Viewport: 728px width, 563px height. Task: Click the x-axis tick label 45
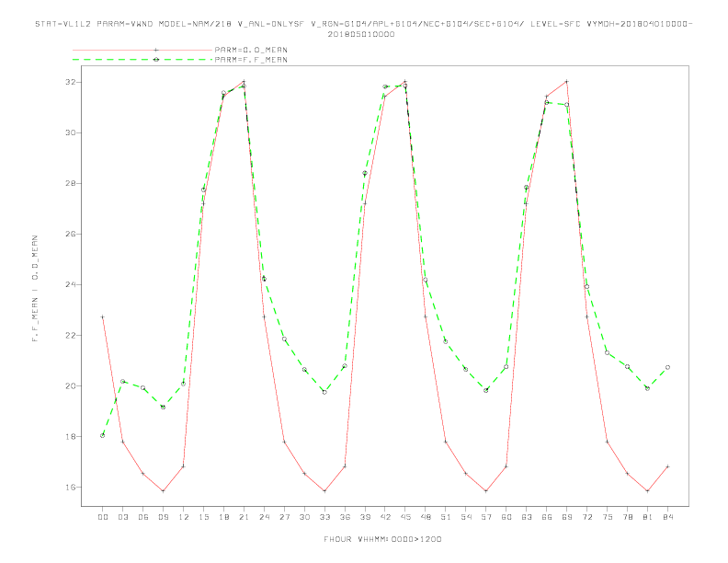tap(405, 517)
